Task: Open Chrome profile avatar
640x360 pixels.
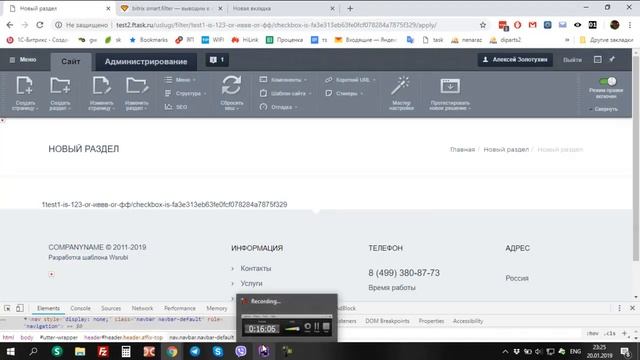Action: tap(615, 25)
